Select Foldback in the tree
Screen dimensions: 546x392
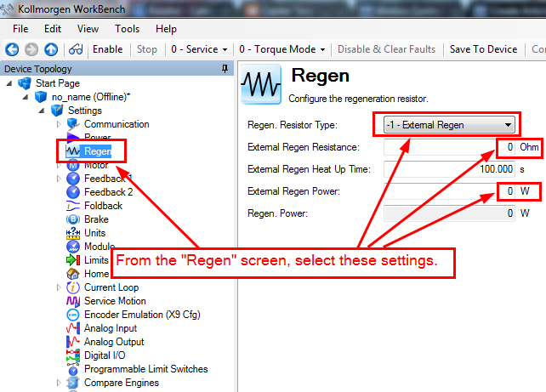pos(103,206)
